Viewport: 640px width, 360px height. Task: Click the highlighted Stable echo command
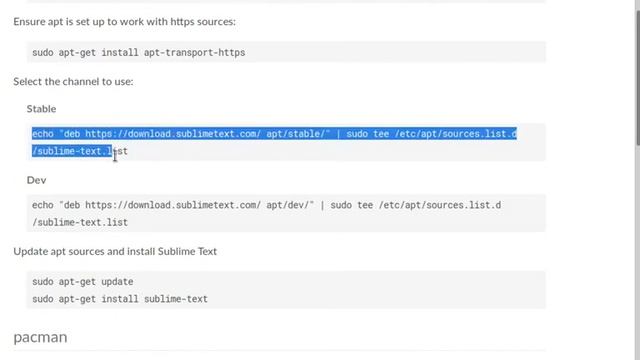pos(274,142)
